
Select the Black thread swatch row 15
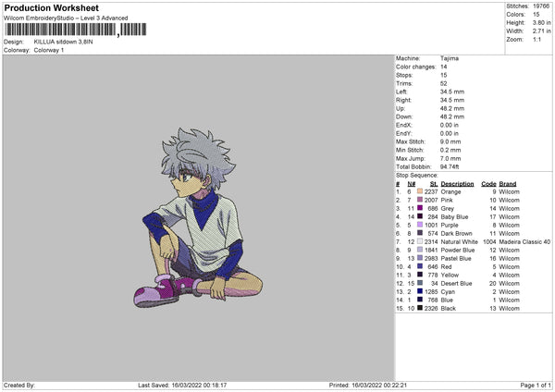(419, 308)
